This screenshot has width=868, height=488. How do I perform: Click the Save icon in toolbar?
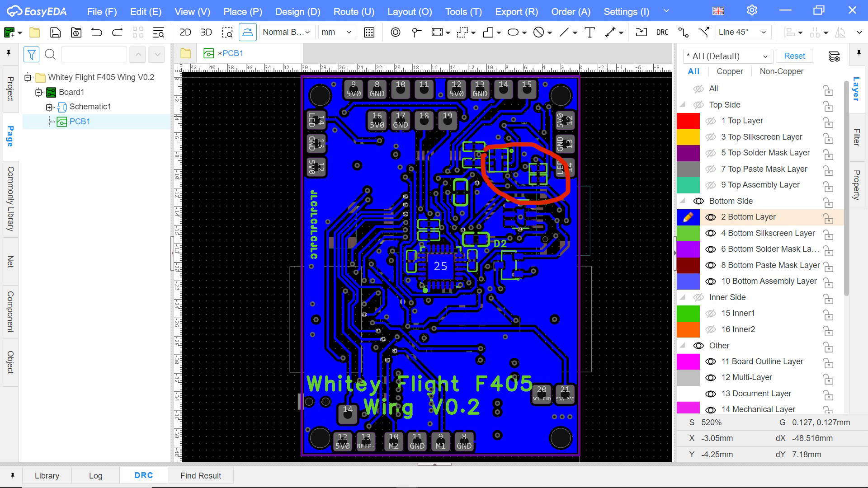click(x=55, y=33)
